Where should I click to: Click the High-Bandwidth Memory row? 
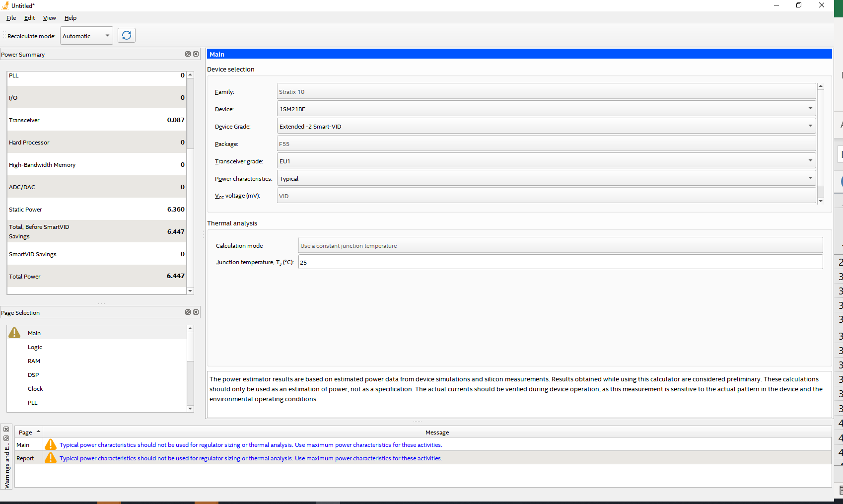coord(97,164)
